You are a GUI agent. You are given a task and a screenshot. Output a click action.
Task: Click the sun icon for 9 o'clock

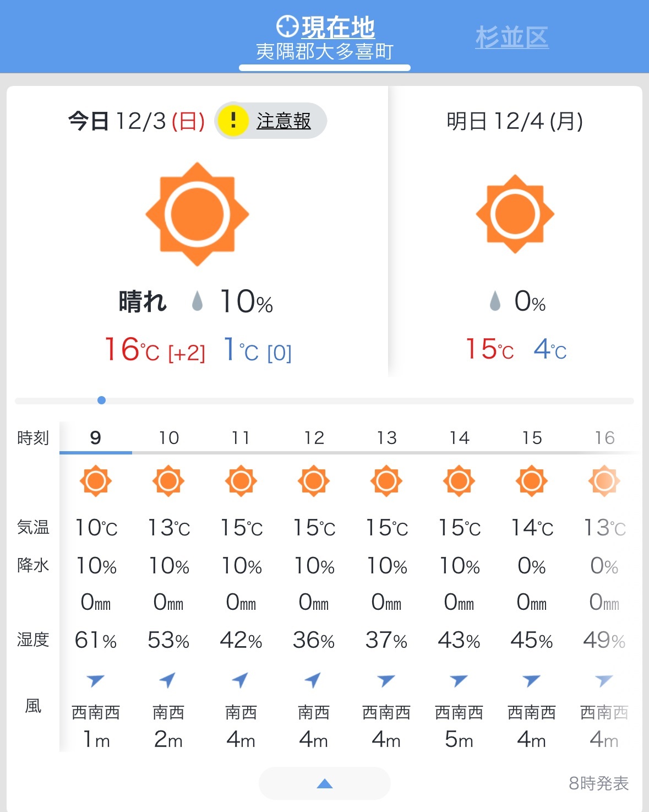point(96,481)
